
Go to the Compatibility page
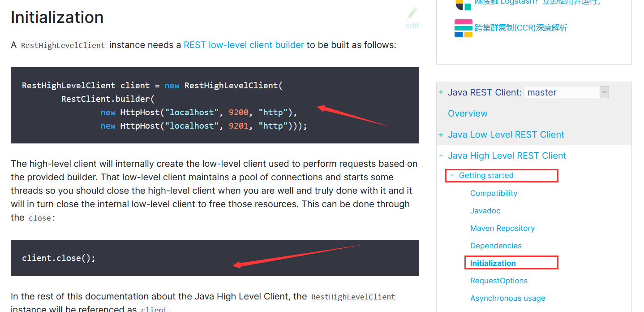[494, 193]
